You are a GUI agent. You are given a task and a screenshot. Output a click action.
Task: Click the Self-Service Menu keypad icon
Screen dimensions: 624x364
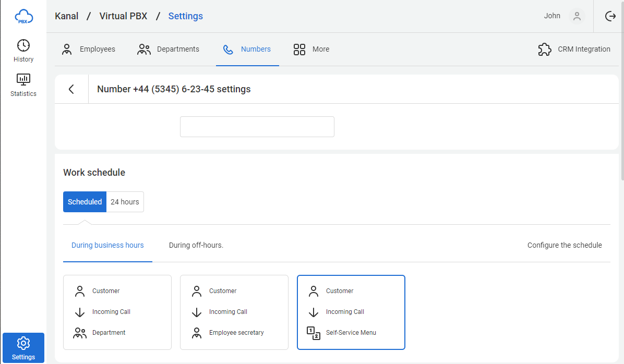[x=314, y=333]
